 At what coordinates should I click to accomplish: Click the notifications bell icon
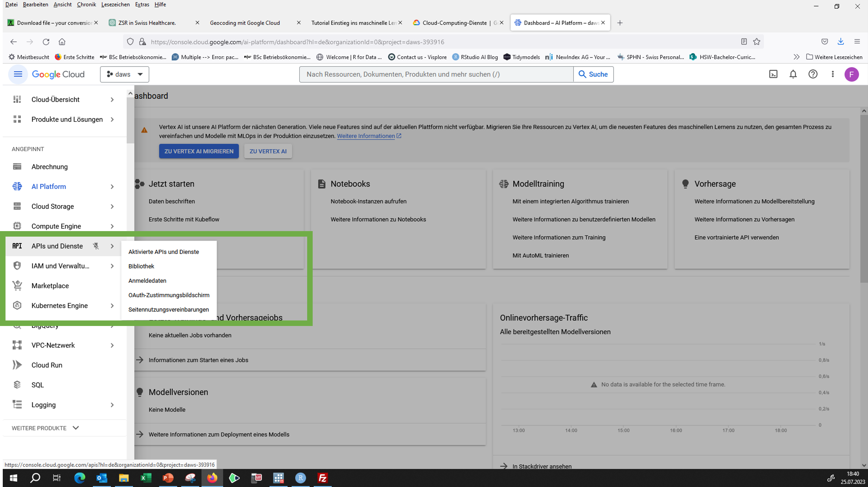[x=793, y=74]
